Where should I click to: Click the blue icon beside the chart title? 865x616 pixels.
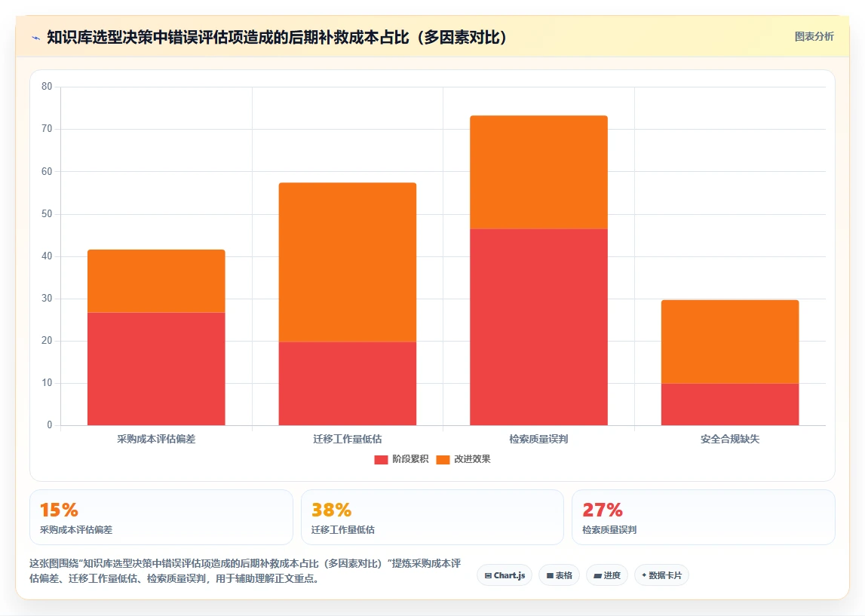(x=36, y=38)
